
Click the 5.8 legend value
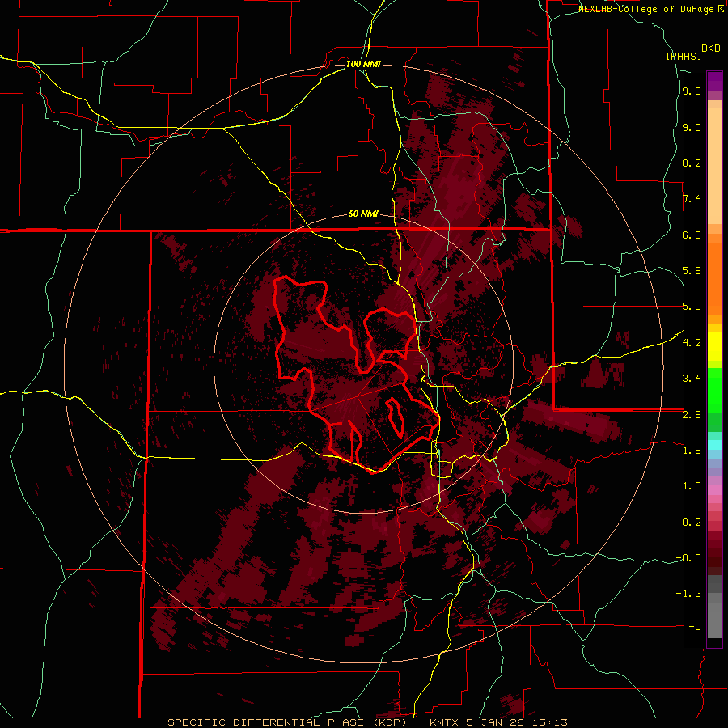pos(692,271)
